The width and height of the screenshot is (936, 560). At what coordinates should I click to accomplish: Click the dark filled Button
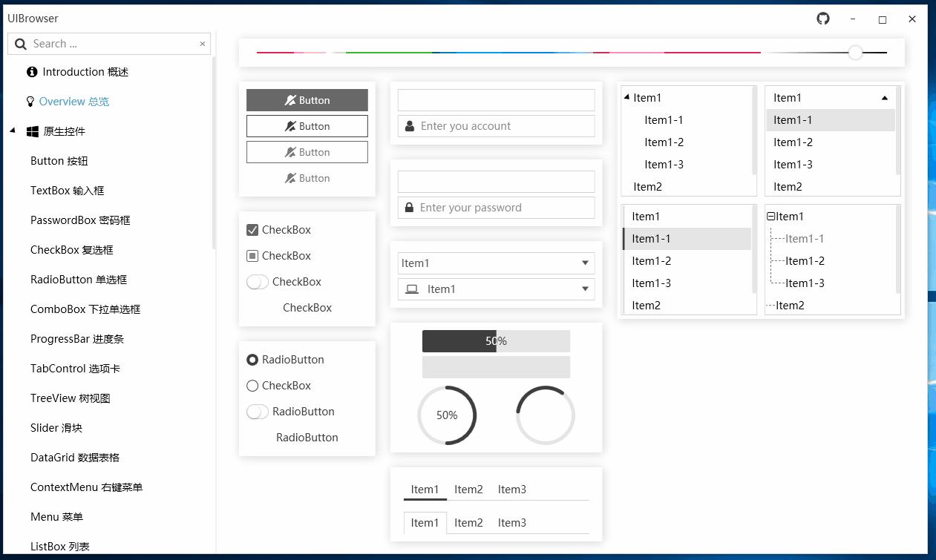click(307, 100)
